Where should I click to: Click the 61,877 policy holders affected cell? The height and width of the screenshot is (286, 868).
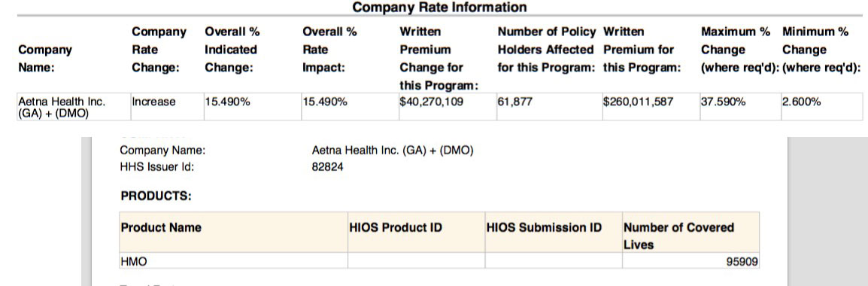(x=548, y=107)
